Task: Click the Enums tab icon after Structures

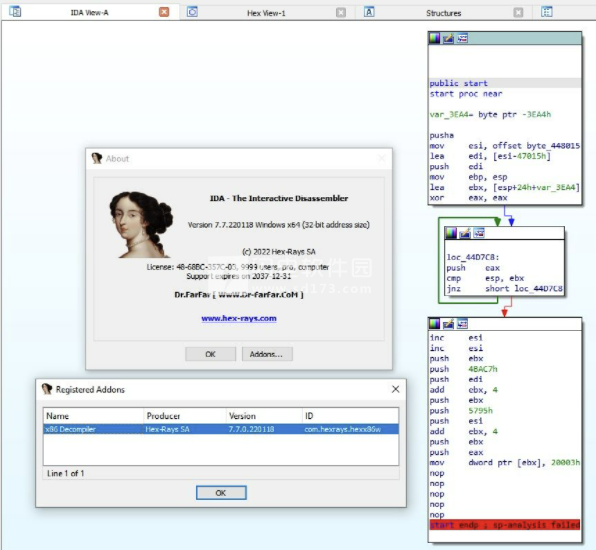Action: [x=547, y=12]
